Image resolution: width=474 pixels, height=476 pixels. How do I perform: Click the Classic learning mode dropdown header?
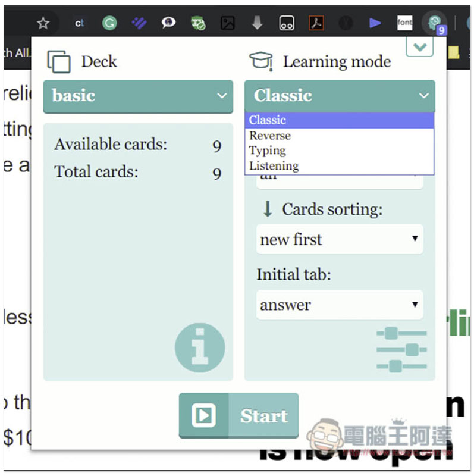(340, 96)
